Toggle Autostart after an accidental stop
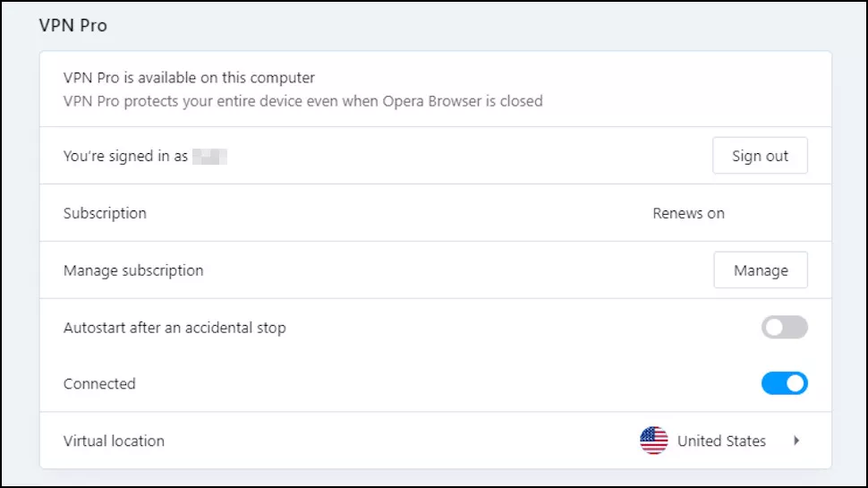 784,328
